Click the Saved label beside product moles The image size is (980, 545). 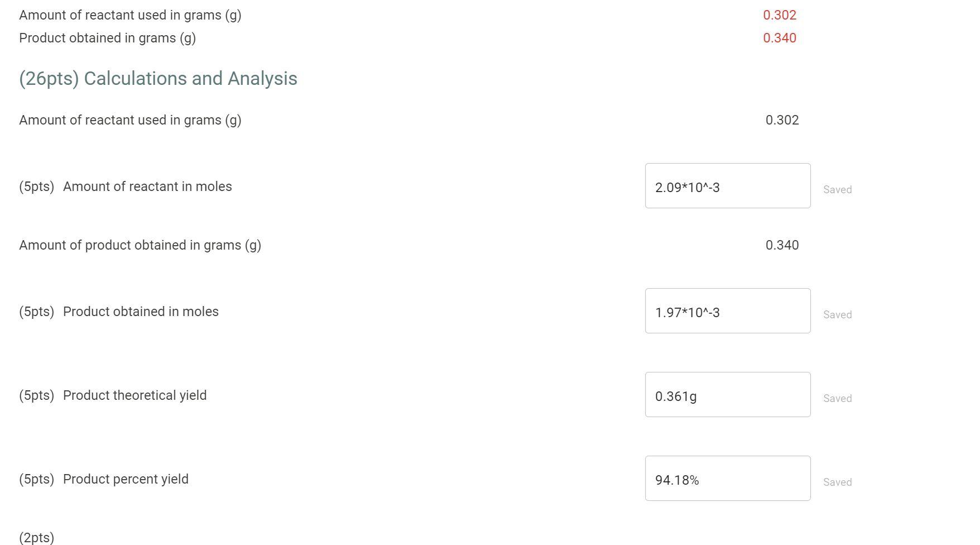[x=837, y=314]
